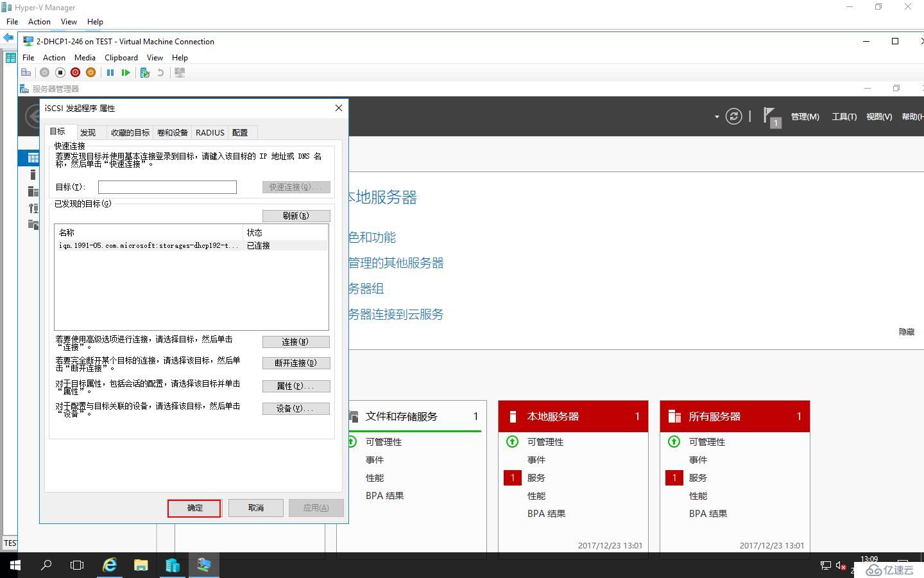Switch to the 卷和设备 tab
This screenshot has height=578, width=924.
click(173, 132)
